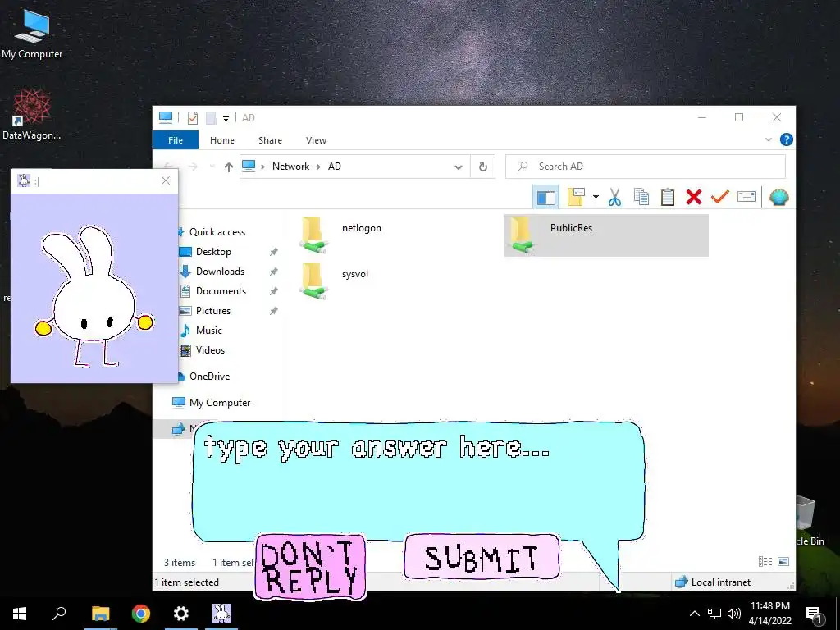Viewport: 840px width, 630px height.
Task: Open Customize Quick Access Toolbar dropdown
Action: click(226, 118)
